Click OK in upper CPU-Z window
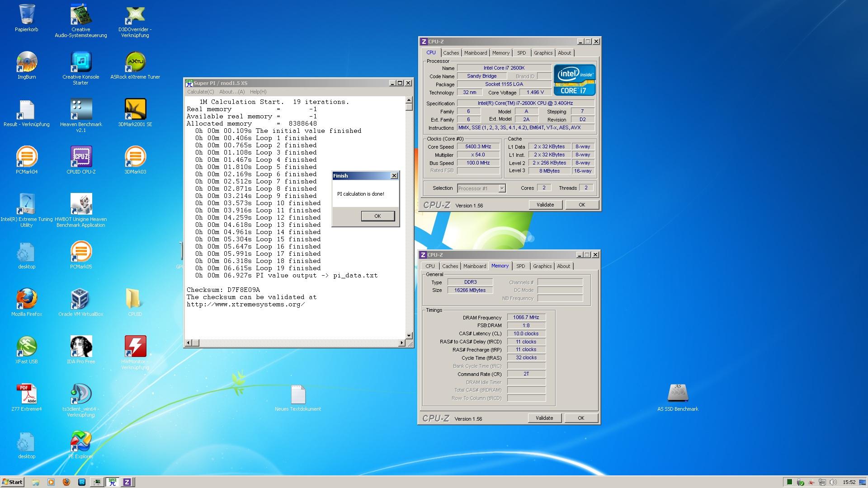 click(x=582, y=205)
